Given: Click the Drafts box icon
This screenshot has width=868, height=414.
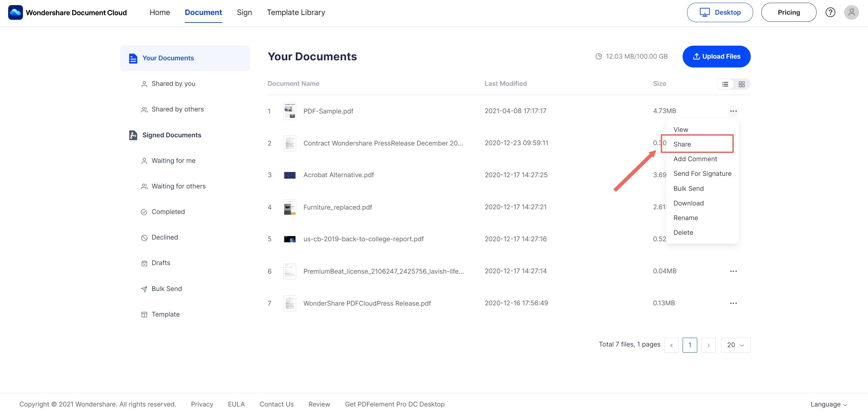Looking at the screenshot, I should [x=144, y=263].
